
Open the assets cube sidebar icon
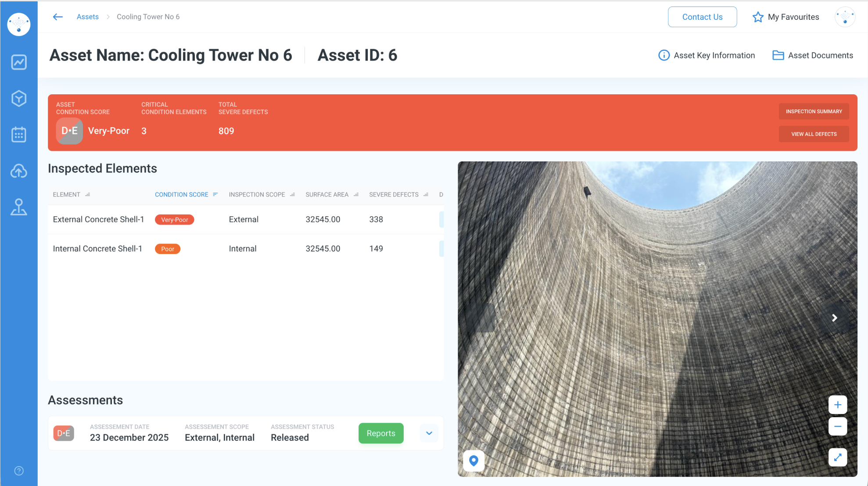(x=19, y=99)
